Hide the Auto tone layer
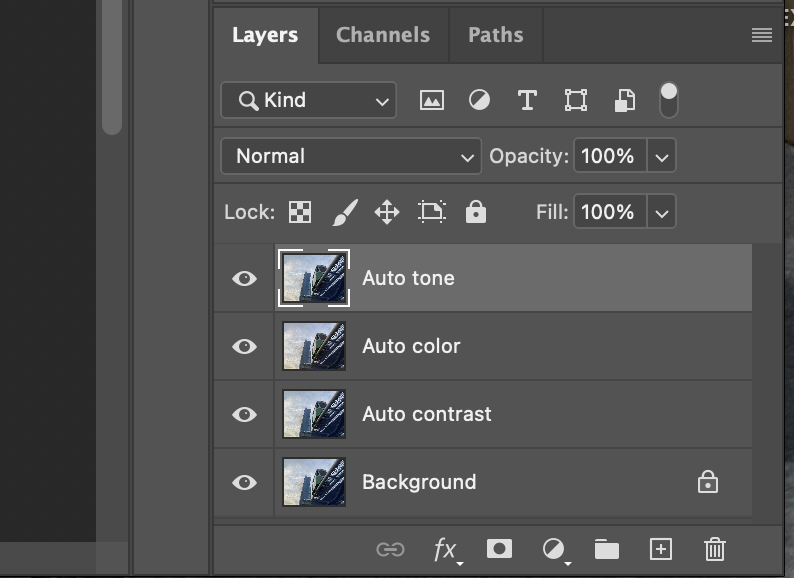 coord(244,278)
